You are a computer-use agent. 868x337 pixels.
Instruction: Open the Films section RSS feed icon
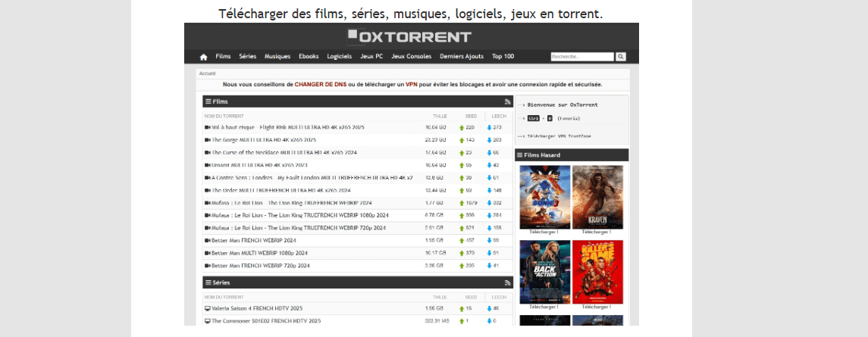click(x=507, y=101)
